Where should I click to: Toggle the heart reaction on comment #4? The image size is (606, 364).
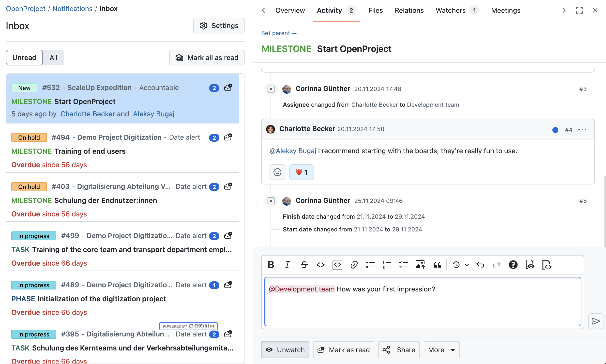pos(302,172)
